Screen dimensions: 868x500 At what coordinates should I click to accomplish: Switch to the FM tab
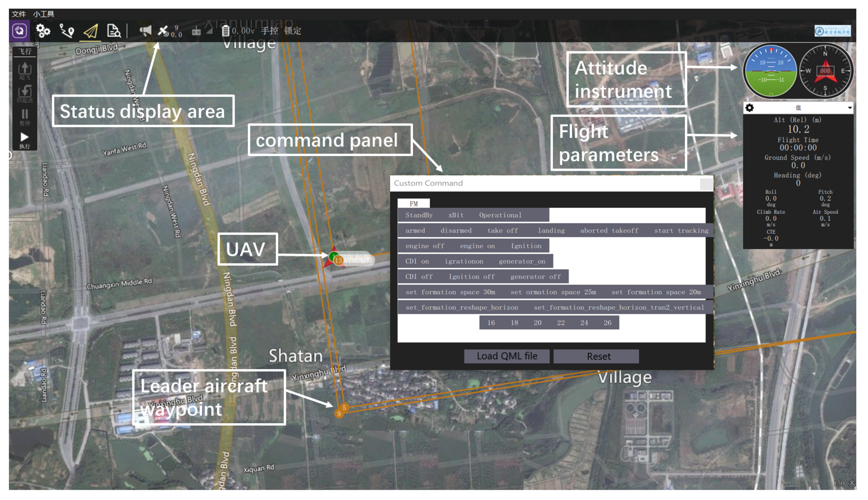(414, 204)
